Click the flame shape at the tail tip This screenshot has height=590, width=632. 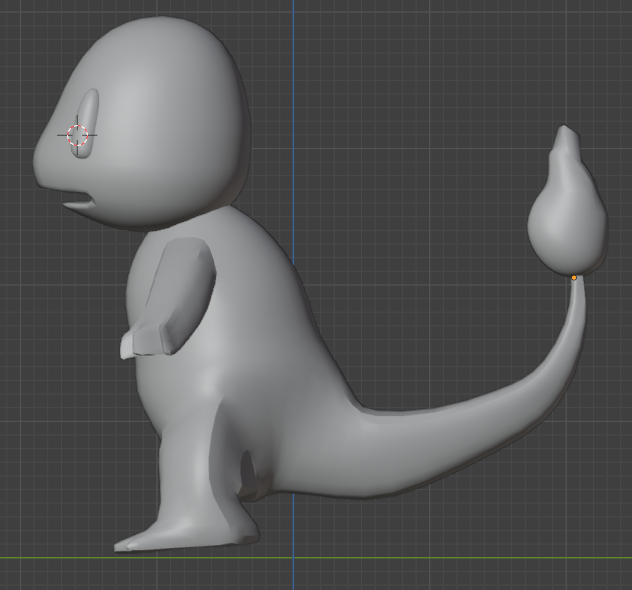[x=568, y=202]
